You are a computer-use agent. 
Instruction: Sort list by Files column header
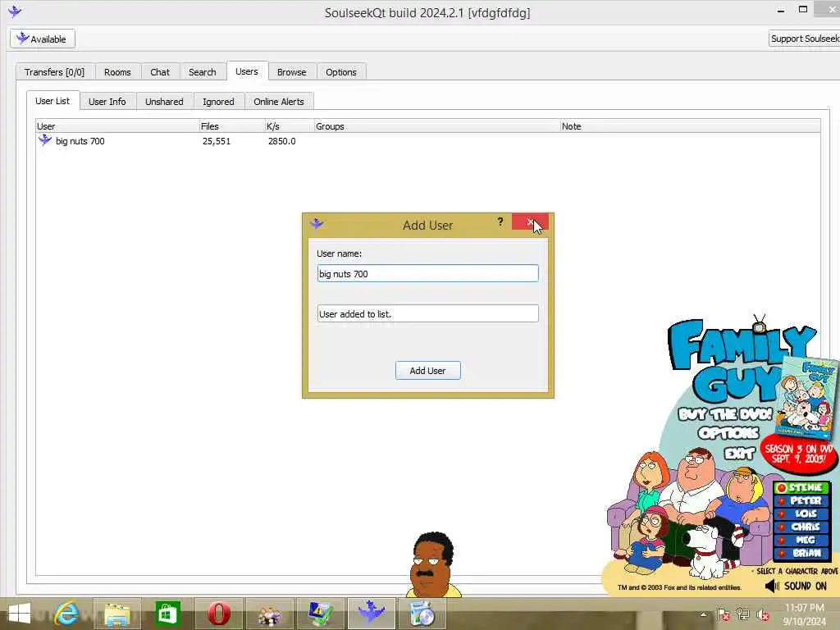[231, 126]
